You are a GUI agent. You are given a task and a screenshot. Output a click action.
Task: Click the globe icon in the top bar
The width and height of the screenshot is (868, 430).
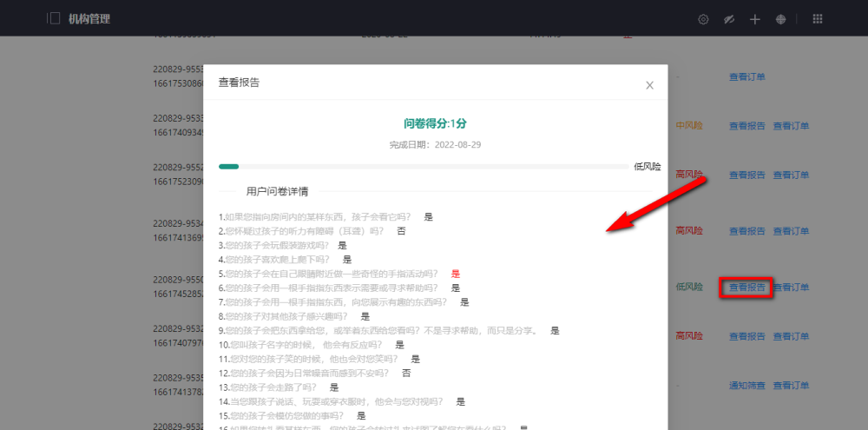click(x=780, y=19)
